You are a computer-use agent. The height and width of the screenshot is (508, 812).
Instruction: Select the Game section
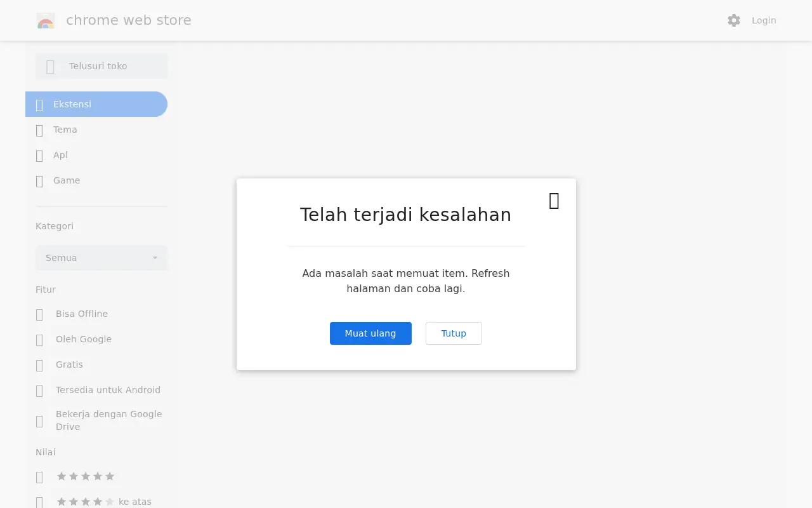[96, 180]
